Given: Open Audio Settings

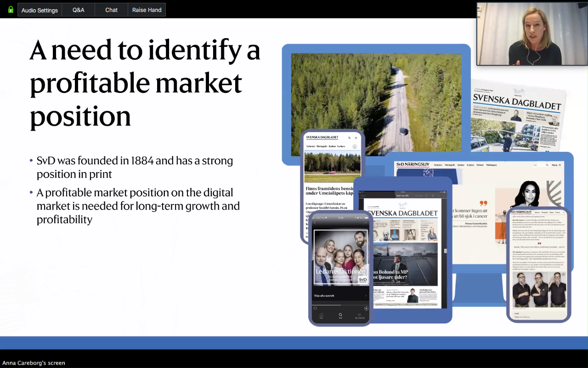Looking at the screenshot, I should (x=40, y=10).
